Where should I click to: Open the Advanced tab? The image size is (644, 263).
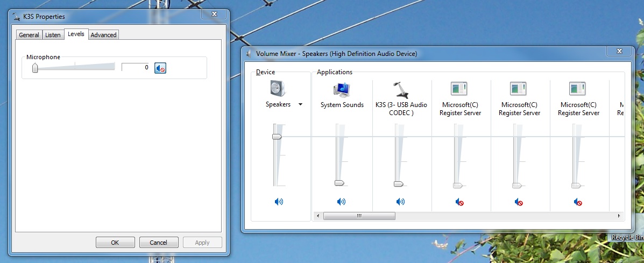point(103,35)
